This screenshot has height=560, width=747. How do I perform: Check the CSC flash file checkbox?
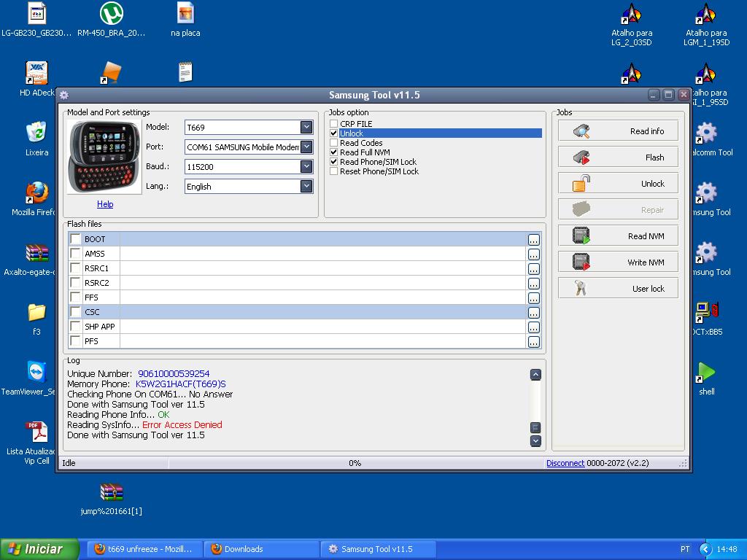point(75,312)
